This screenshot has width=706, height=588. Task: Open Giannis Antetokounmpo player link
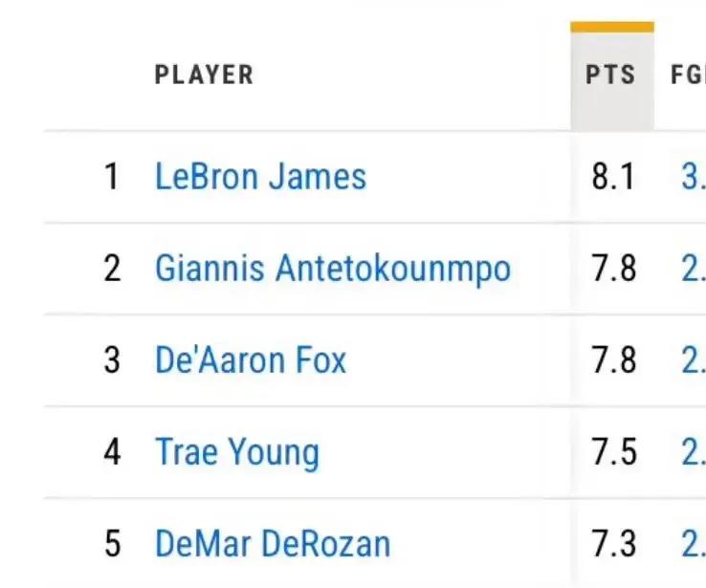pos(333,269)
